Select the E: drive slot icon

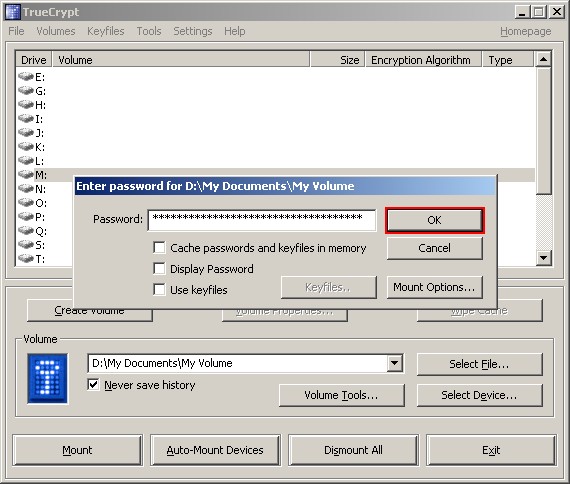coord(26,76)
